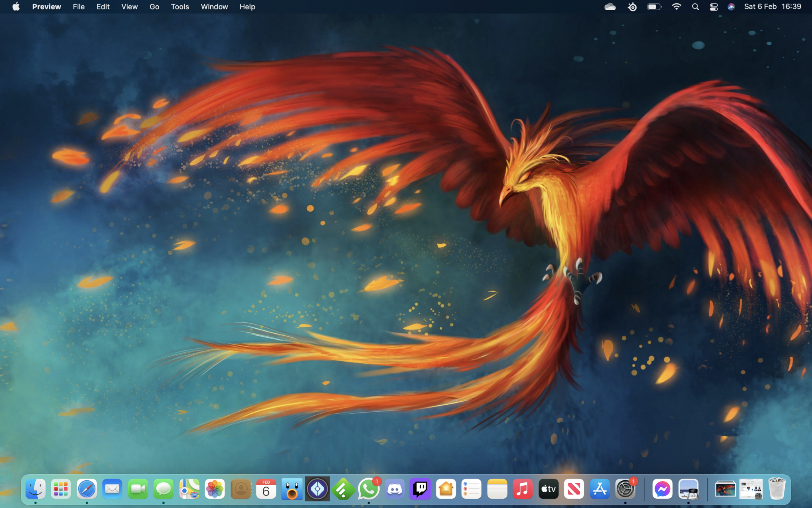This screenshot has height=508, width=812.
Task: Open the File menu
Action: (x=78, y=7)
